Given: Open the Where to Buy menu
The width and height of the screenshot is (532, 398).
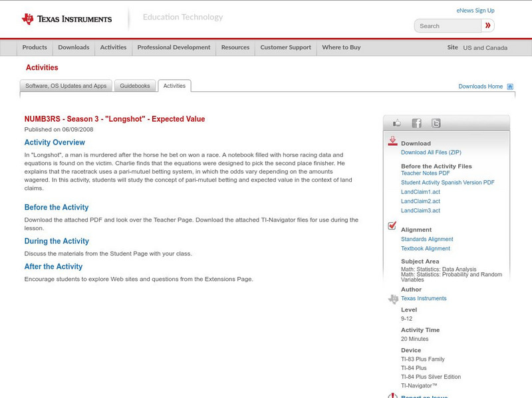Looking at the screenshot, I should [341, 47].
